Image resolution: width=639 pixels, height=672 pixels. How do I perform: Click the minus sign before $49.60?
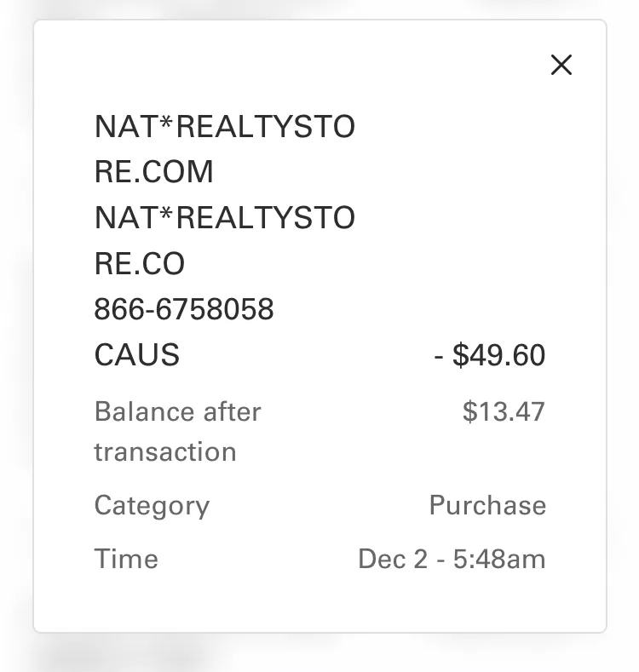pos(439,355)
